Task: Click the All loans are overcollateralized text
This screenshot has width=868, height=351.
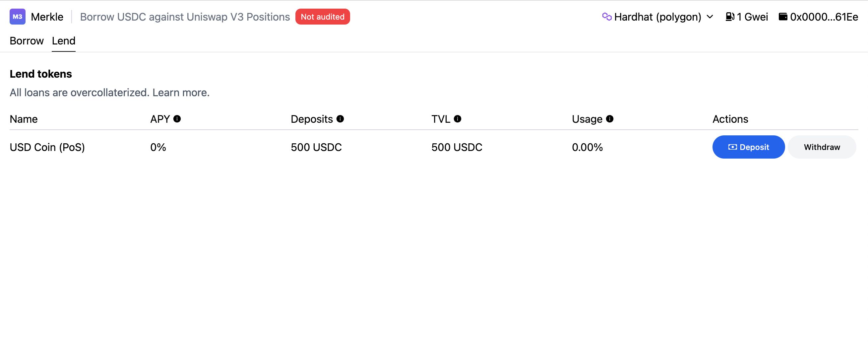Action: click(80, 92)
